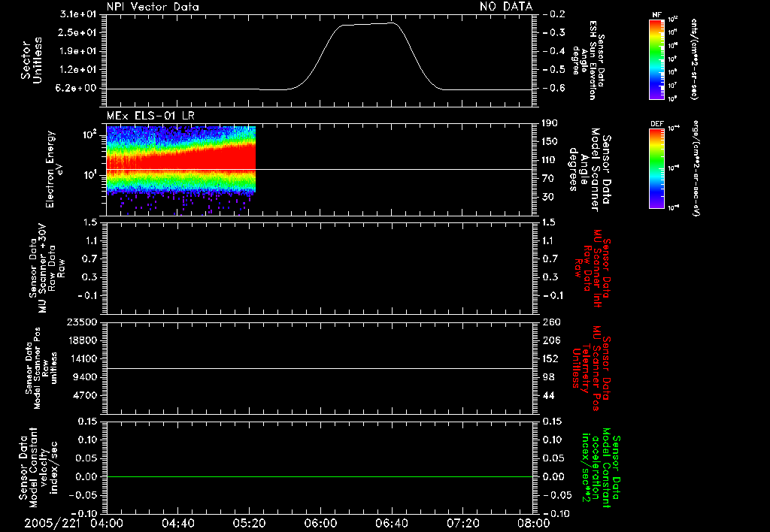The image size is (770, 532).
Task: Click the '07:20' time tick label
Action: [x=462, y=523]
